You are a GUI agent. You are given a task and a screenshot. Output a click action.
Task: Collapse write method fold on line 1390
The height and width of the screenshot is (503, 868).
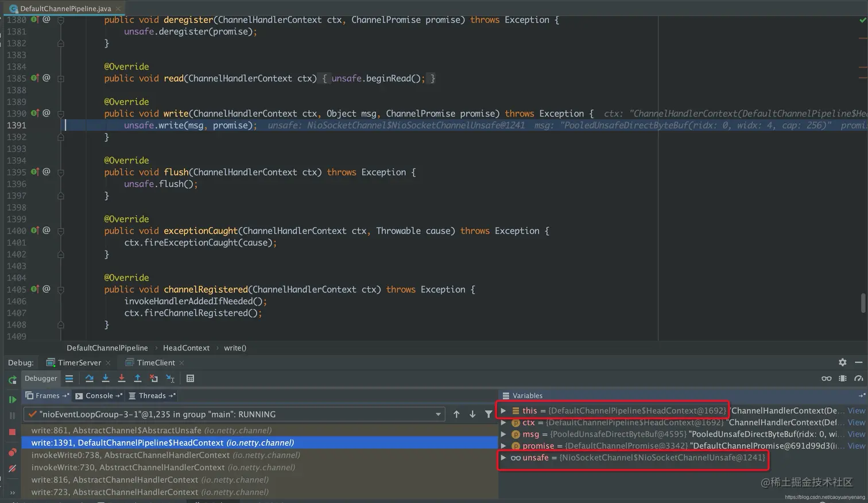click(x=61, y=114)
